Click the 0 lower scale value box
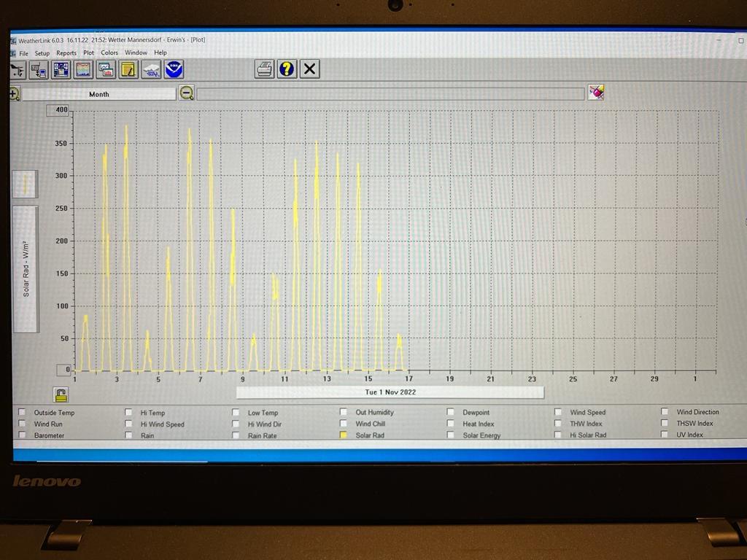This screenshot has height=560, width=747. click(x=64, y=370)
